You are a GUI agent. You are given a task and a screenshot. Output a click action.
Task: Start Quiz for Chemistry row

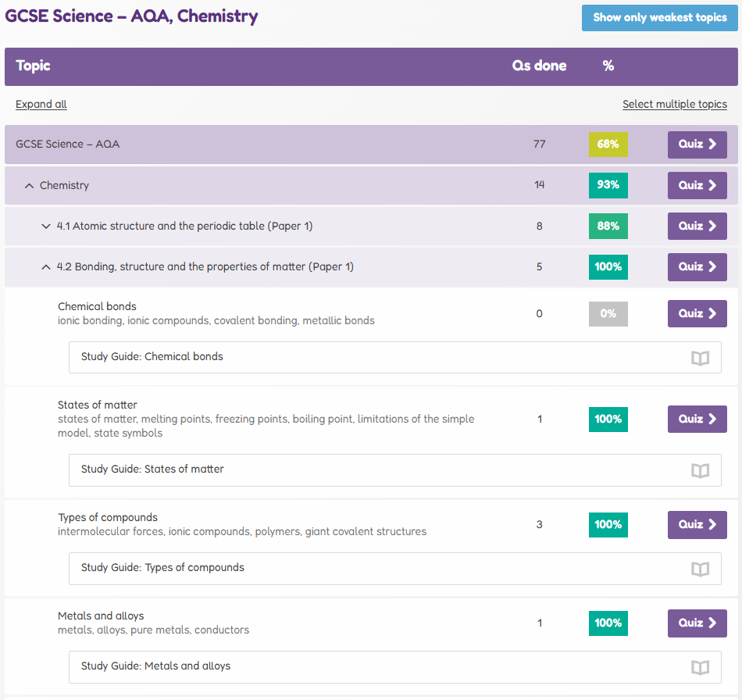coord(697,185)
